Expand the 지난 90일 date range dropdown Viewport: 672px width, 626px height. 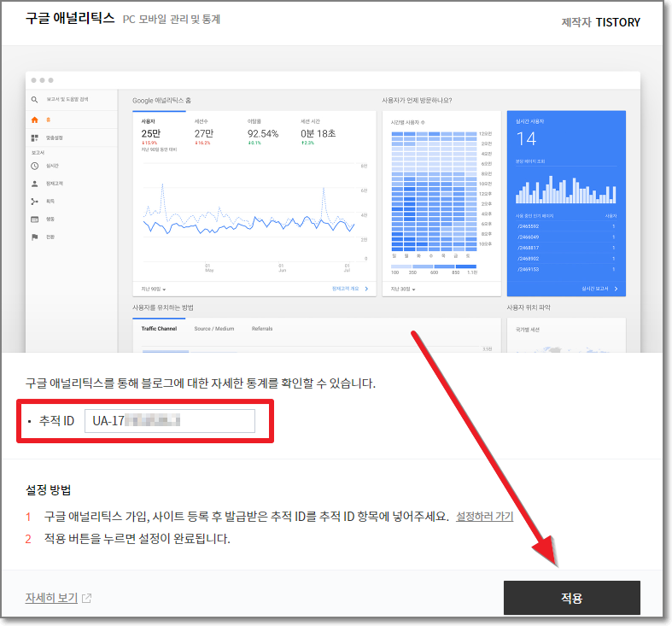[154, 289]
